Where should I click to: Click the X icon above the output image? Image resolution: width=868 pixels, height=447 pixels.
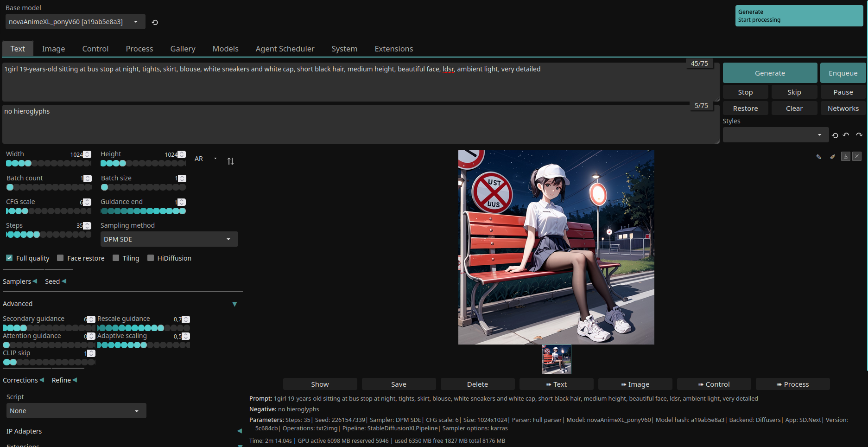[857, 157]
